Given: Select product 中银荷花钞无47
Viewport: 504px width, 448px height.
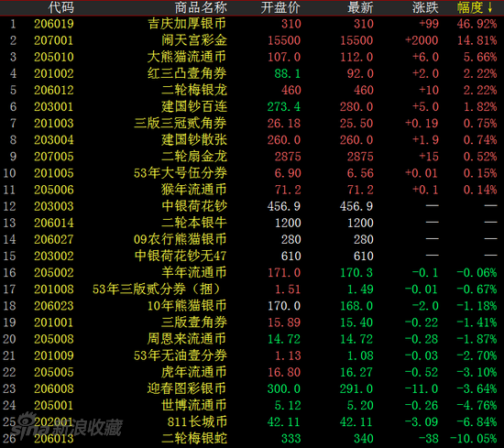Looking at the screenshot, I should 181,257.
